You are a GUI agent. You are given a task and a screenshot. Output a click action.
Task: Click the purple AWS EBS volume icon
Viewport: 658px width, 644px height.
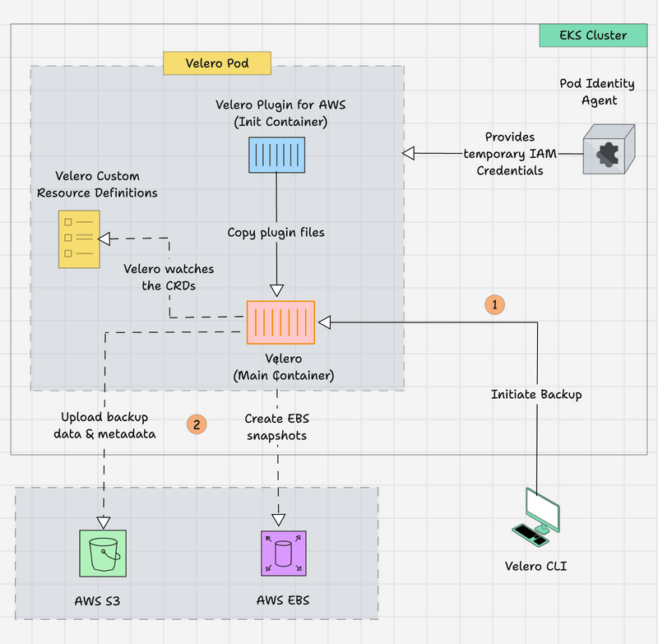(284, 553)
